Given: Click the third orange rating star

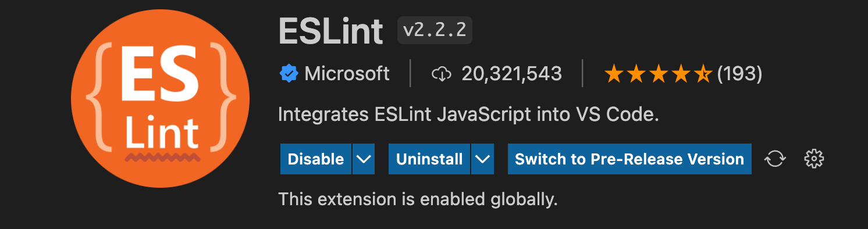Looking at the screenshot, I should (x=659, y=74).
